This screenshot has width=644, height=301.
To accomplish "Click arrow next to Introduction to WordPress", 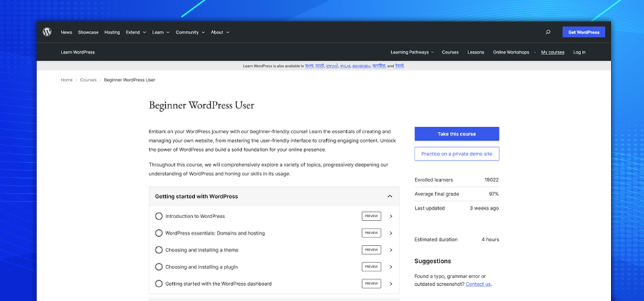I will [x=390, y=216].
